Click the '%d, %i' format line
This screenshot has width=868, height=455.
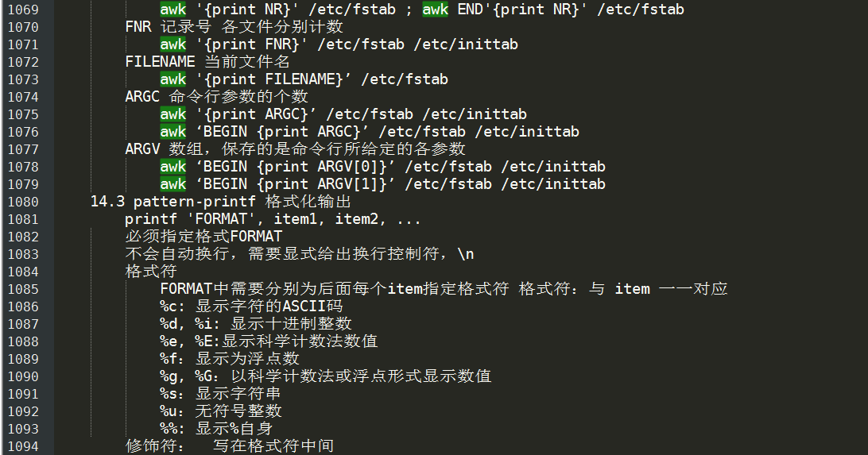256,324
